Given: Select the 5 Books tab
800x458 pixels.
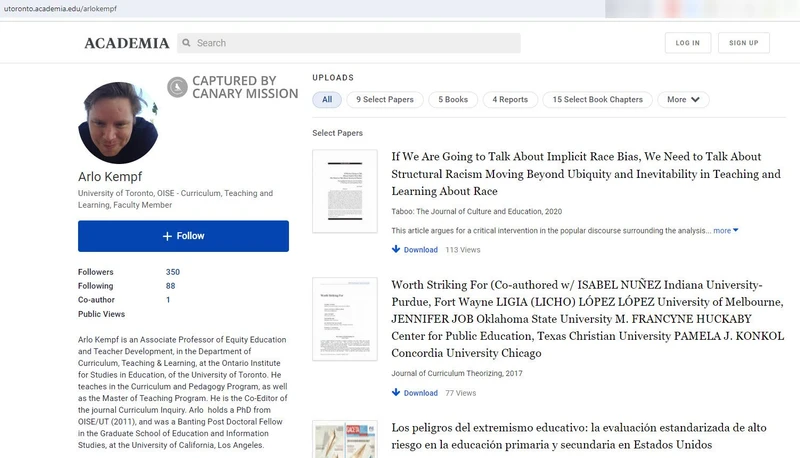Looking at the screenshot, I should pos(453,99).
